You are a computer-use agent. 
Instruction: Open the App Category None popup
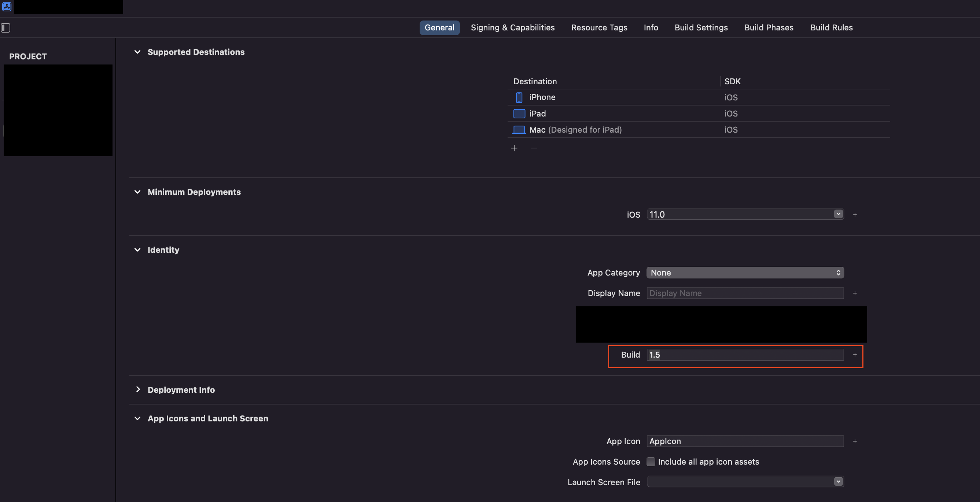[x=745, y=273]
